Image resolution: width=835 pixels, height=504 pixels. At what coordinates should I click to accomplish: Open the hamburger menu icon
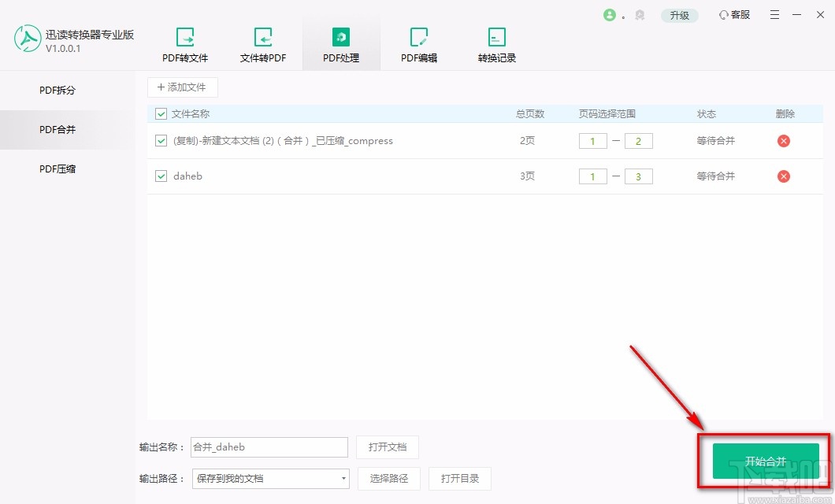pyautogui.click(x=774, y=14)
